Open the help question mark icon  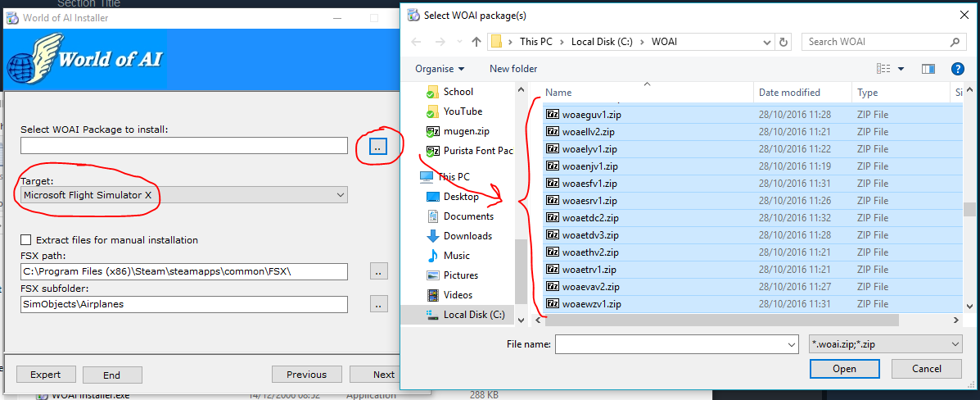point(957,69)
